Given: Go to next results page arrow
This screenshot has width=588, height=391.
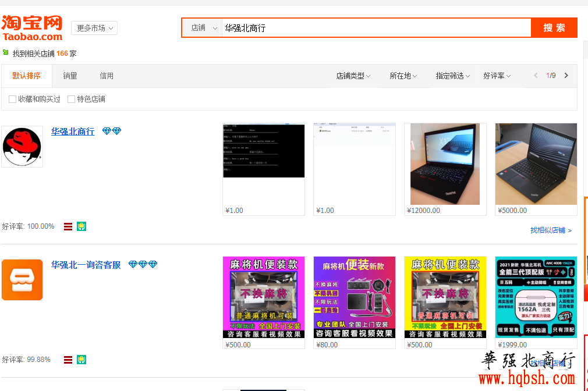Looking at the screenshot, I should coord(566,76).
